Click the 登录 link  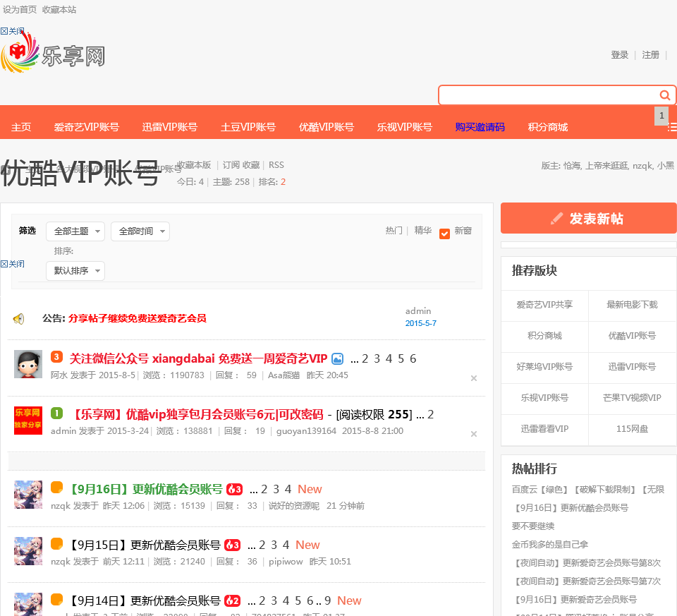(619, 55)
